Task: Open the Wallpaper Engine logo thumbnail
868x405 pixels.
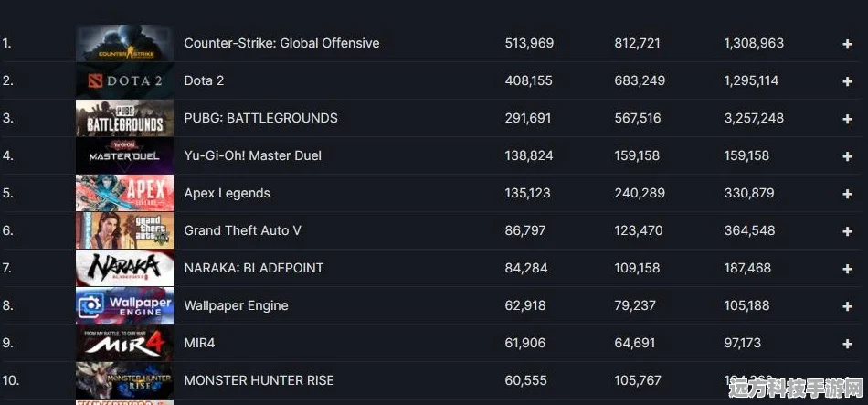Action: click(124, 305)
